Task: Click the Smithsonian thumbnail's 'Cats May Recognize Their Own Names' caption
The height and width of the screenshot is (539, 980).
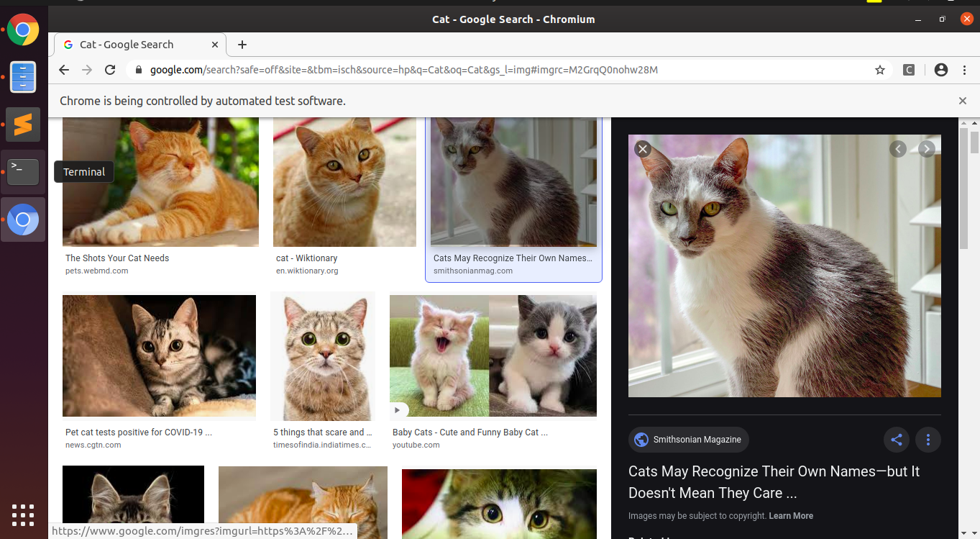Action: point(513,258)
